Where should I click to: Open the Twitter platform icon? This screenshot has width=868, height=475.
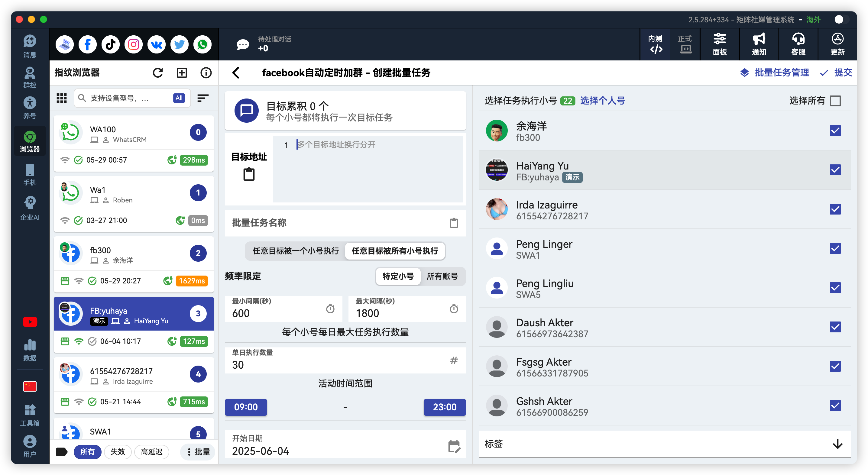pyautogui.click(x=179, y=44)
